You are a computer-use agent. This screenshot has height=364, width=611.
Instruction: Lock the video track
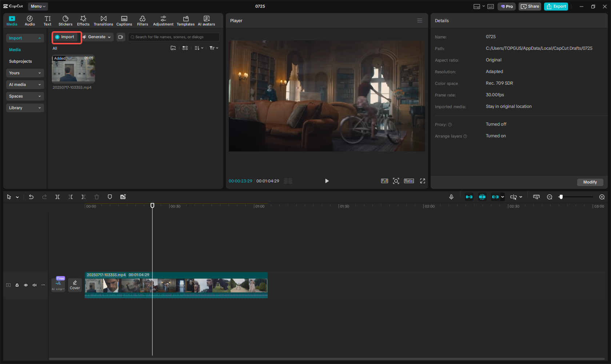(17, 285)
